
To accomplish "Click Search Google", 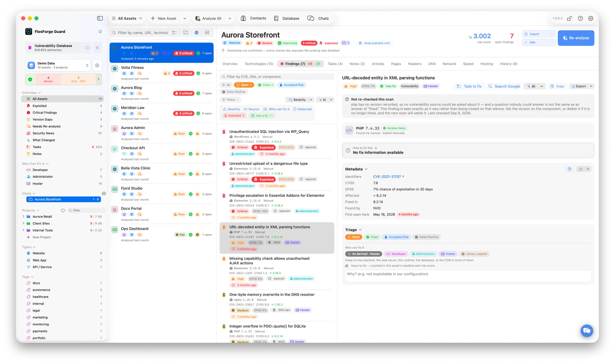I will [x=504, y=86].
